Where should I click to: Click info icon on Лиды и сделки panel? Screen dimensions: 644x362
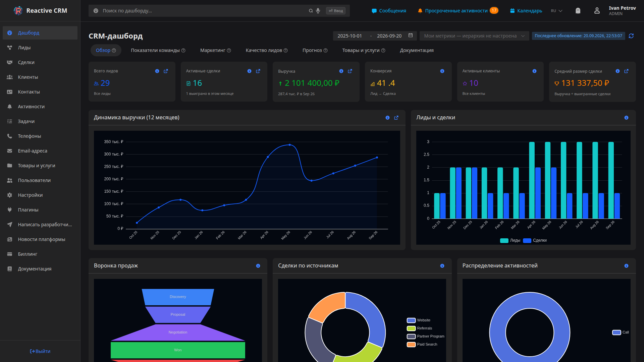[626, 118]
